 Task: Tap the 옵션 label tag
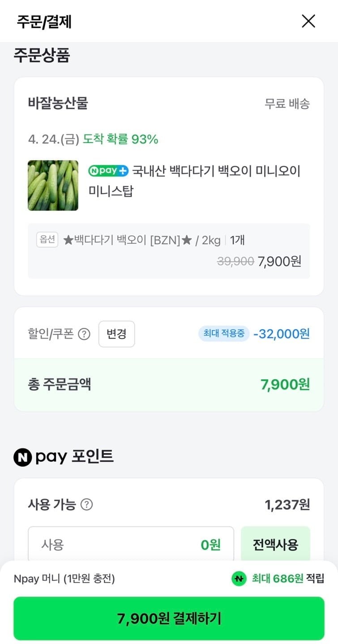(47, 240)
